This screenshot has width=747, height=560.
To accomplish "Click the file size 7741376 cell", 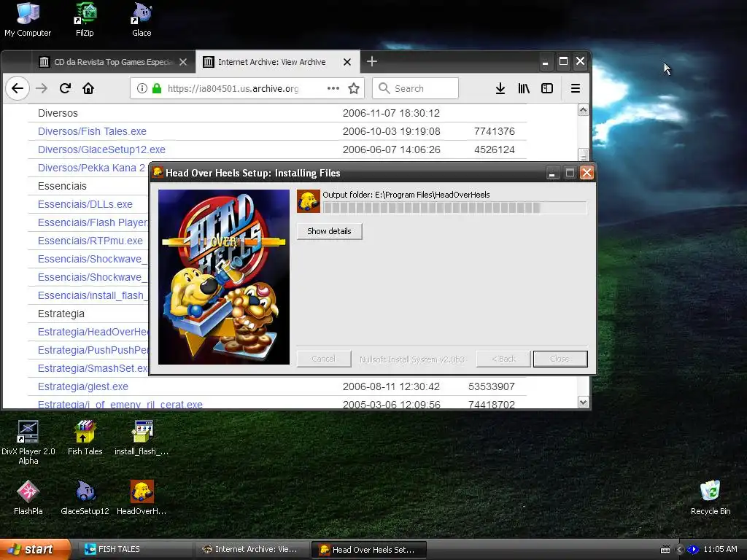I will [x=494, y=131].
